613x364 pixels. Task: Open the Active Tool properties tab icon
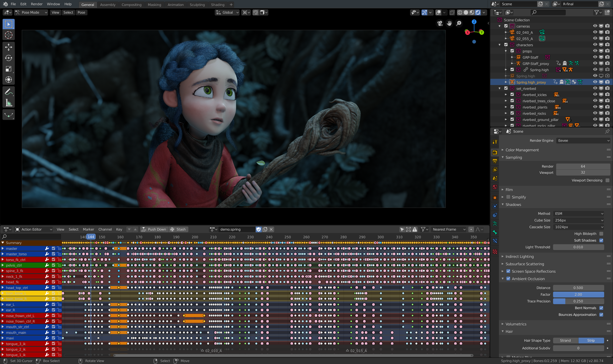495,142
